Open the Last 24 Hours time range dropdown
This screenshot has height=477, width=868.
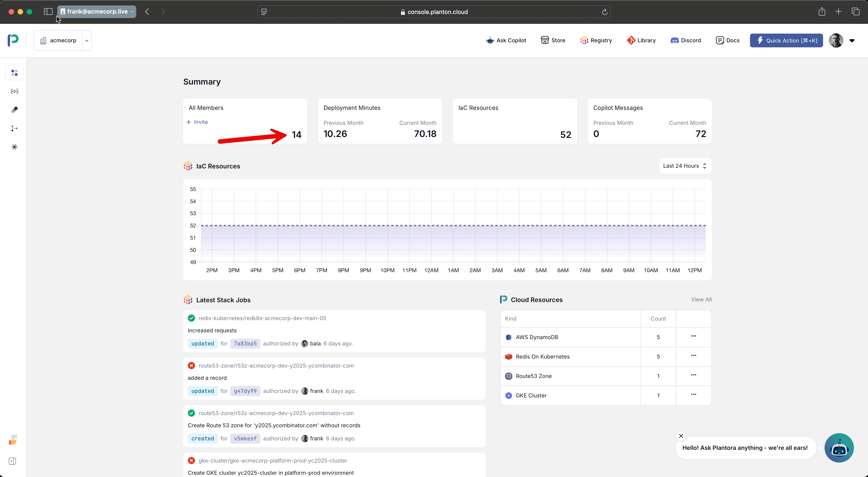(685, 166)
